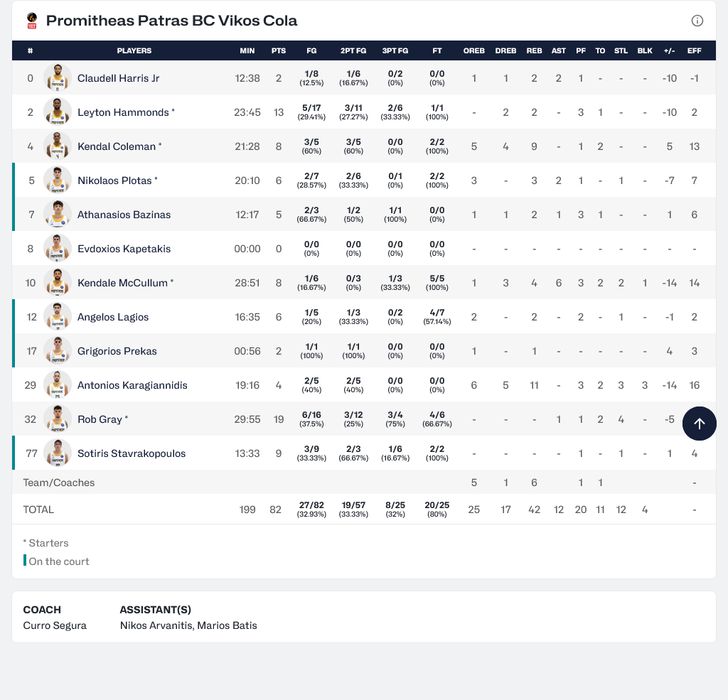The image size is (728, 700).
Task: Click the Promitheas Patras team logo
Action: click(31, 21)
